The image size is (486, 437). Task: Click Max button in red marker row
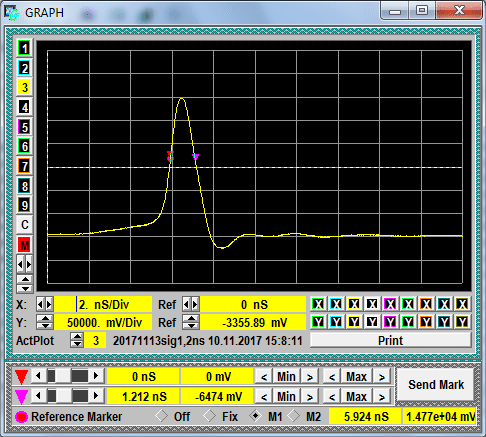[x=356, y=377]
